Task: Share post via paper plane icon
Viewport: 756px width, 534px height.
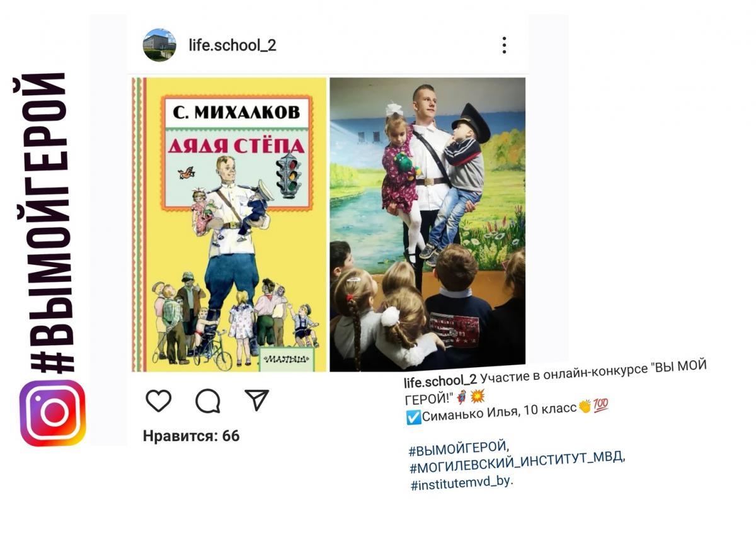Action: point(256,400)
